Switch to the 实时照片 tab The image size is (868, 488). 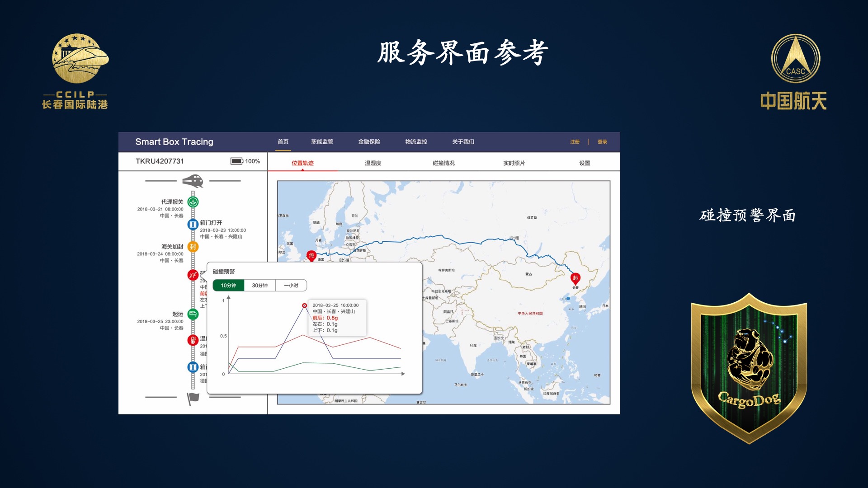pyautogui.click(x=514, y=163)
